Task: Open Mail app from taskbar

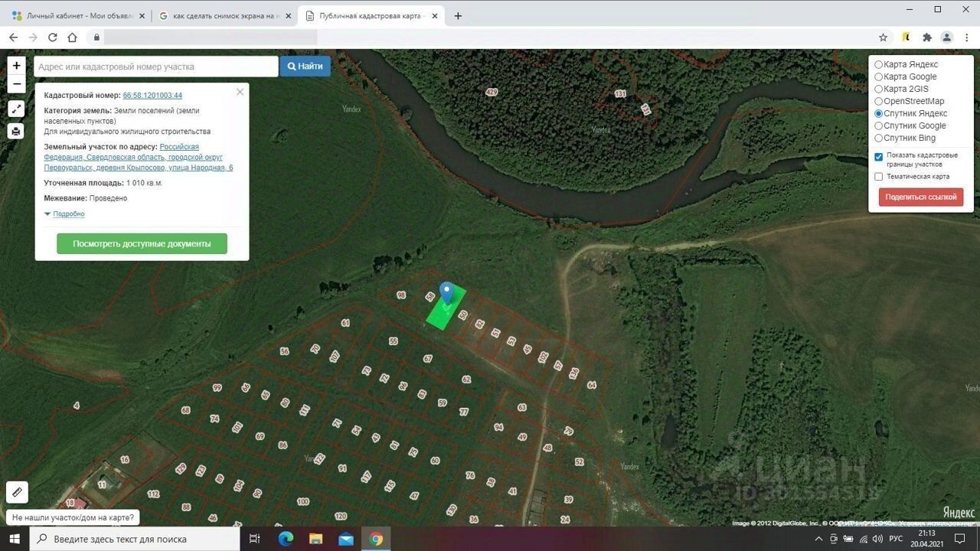Action: 345,539
